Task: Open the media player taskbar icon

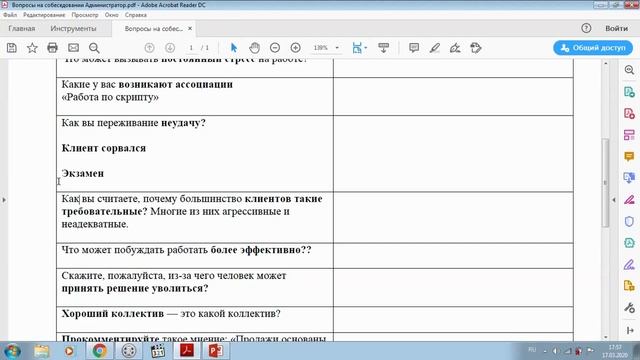Action: pyautogui.click(x=69, y=351)
